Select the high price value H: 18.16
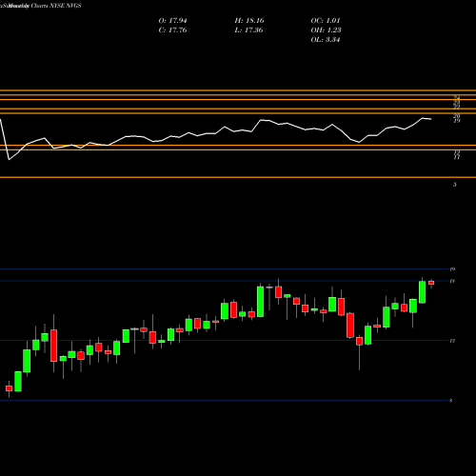Image resolution: width=476 pixels, height=476 pixels. tap(249, 21)
